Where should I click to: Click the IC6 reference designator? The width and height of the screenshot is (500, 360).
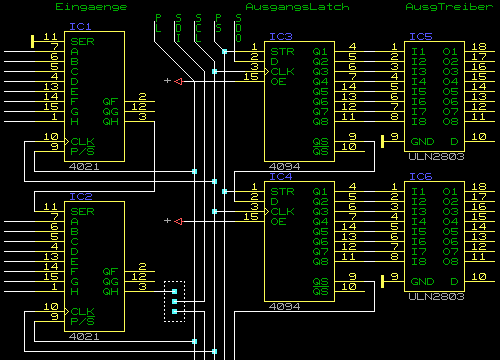click(421, 176)
